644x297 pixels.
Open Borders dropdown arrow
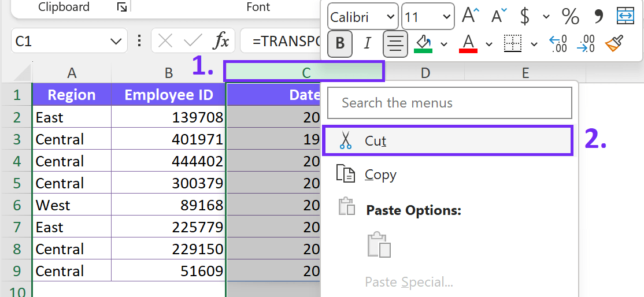click(534, 44)
